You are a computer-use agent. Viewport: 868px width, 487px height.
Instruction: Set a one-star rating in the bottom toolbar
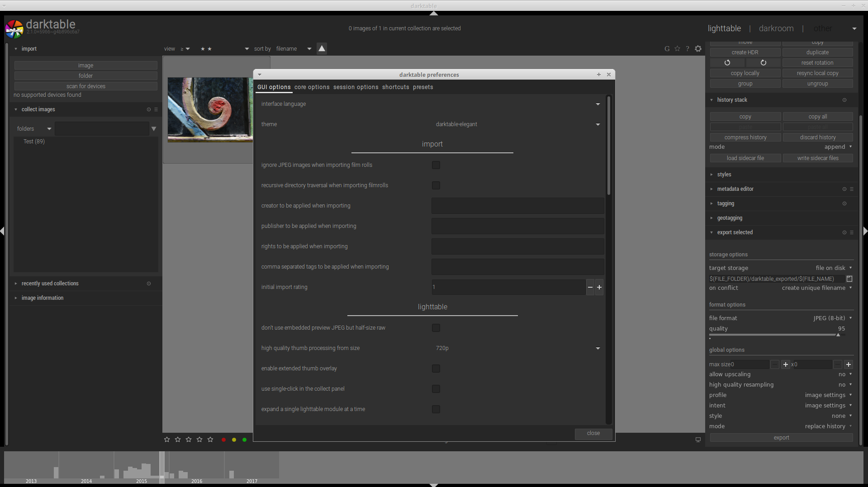[167, 440]
